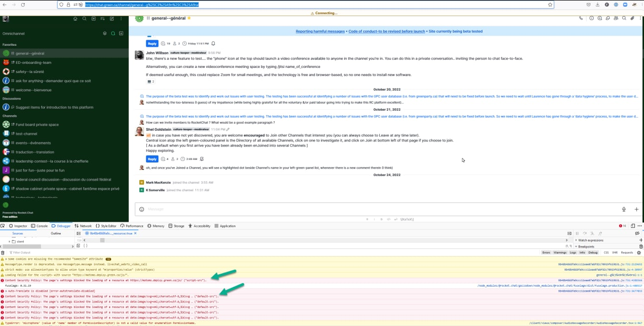The width and height of the screenshot is (644, 326).
Task: Collapse the Breakpoints section
Action: 577,247
